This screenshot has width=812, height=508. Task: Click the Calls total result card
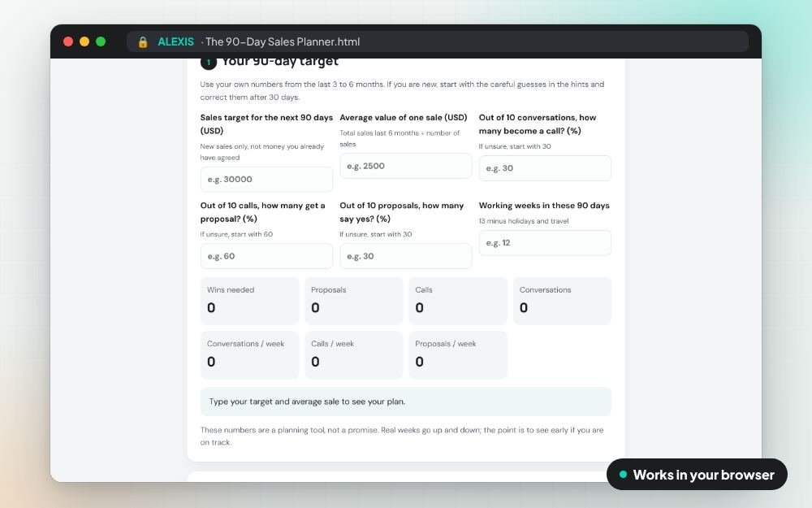[x=458, y=302]
